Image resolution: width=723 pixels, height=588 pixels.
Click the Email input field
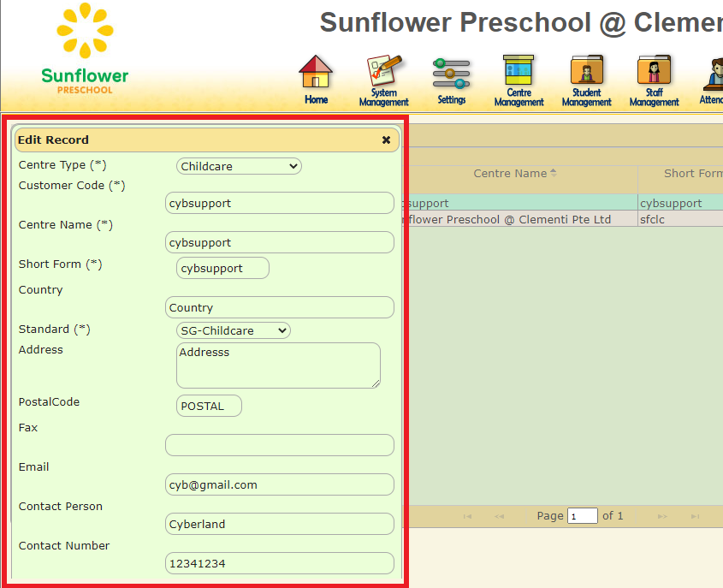tap(280, 484)
